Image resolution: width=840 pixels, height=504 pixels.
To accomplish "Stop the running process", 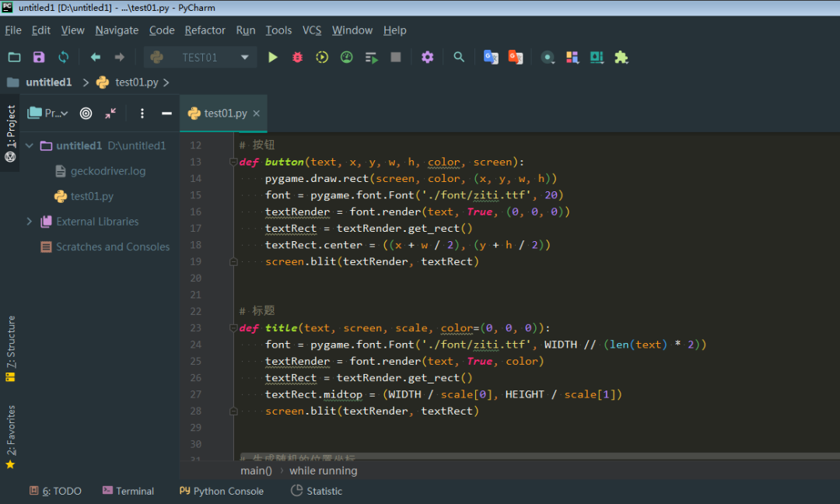I will (397, 57).
